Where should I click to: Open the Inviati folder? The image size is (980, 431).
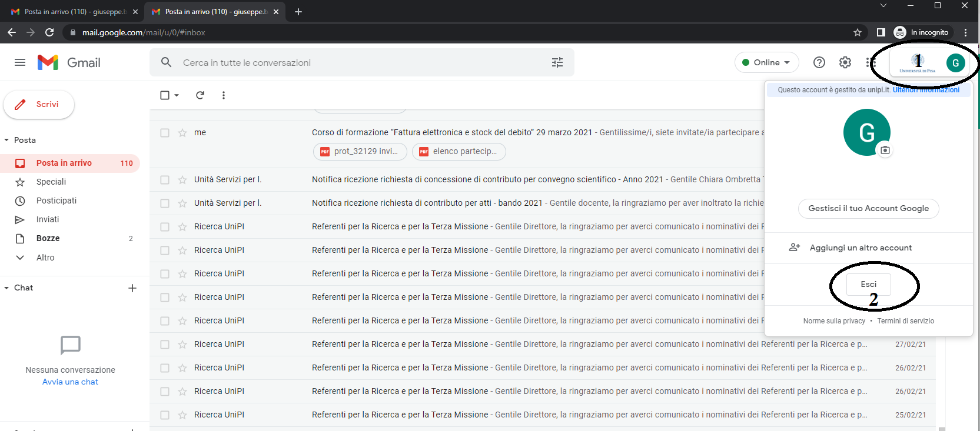coord(48,219)
